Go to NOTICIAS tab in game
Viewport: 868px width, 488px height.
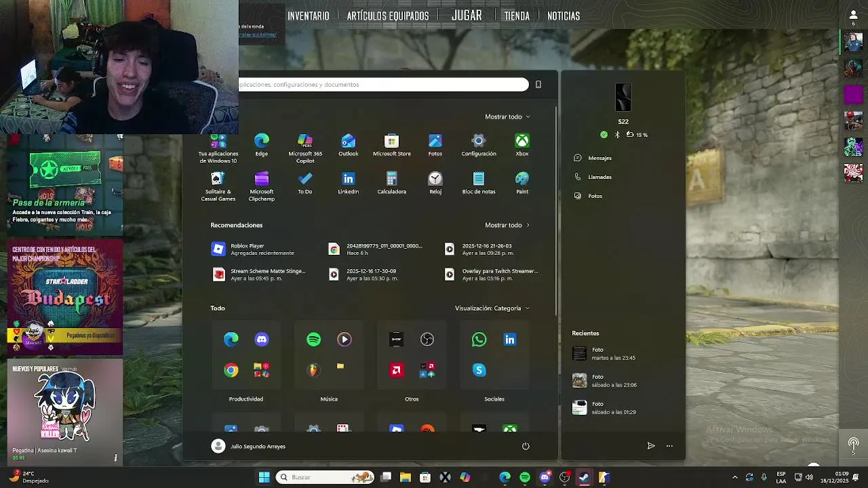pos(564,16)
